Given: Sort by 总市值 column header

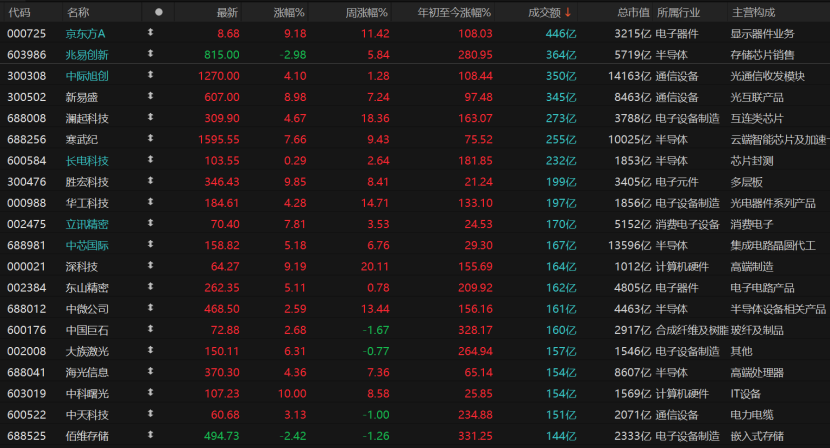Looking at the screenshot, I should point(633,12).
